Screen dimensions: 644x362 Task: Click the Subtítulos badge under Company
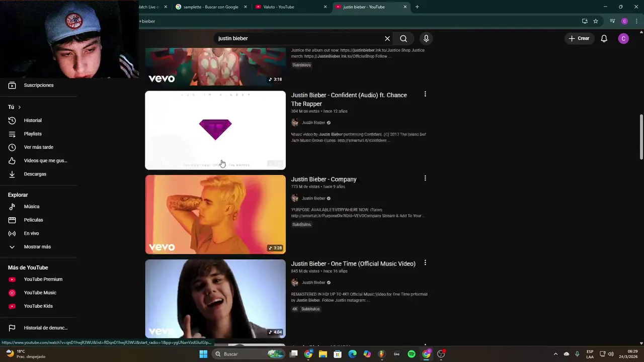click(301, 225)
